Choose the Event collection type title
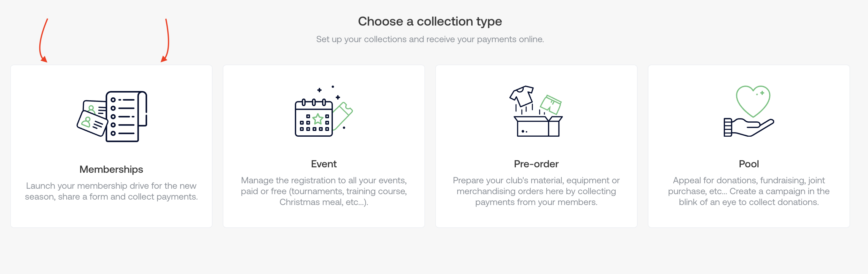The height and width of the screenshot is (274, 868). 324,164
